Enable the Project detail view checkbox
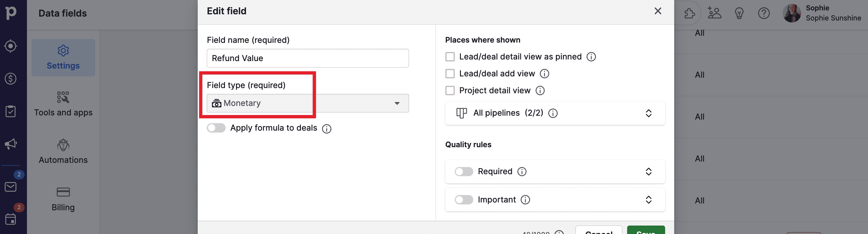The image size is (868, 234). click(450, 90)
